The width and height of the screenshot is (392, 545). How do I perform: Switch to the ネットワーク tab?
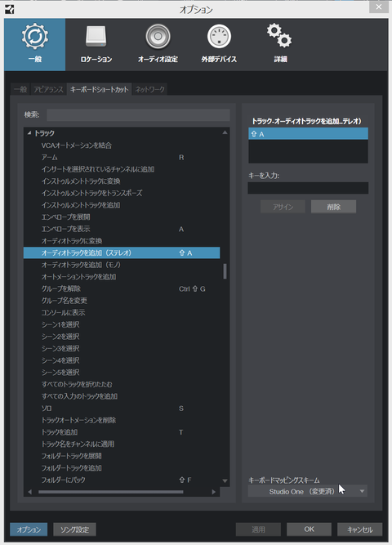point(149,90)
